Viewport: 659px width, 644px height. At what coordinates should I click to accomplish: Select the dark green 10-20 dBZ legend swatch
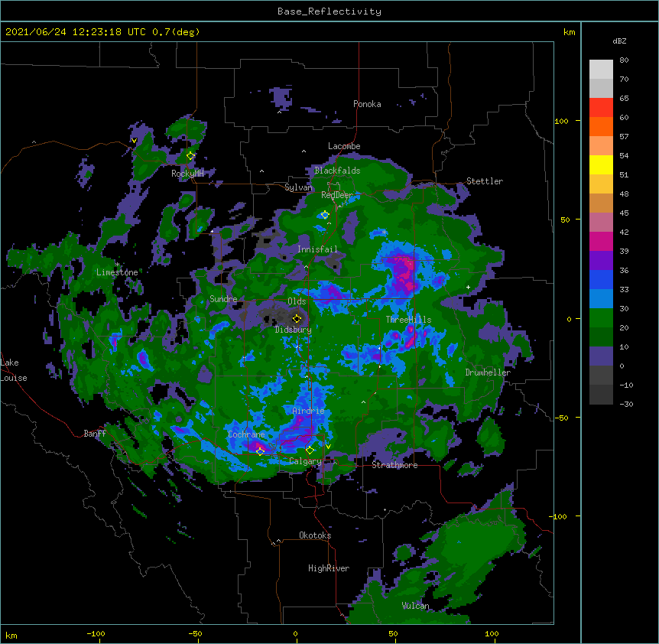click(601, 337)
